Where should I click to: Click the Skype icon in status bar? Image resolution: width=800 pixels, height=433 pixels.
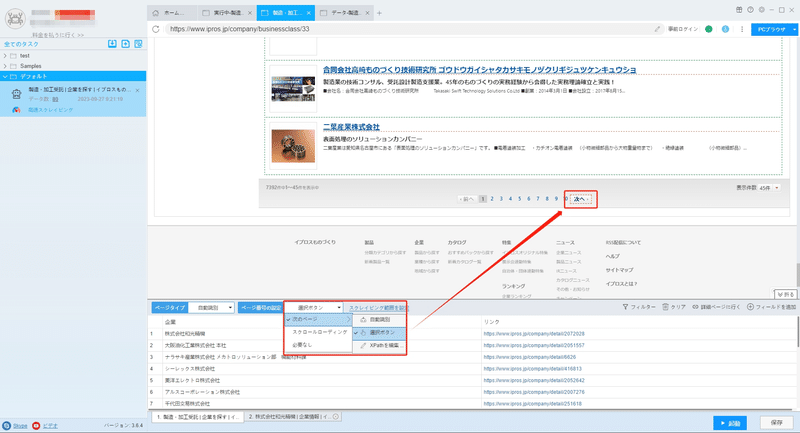pyautogui.click(x=6, y=425)
